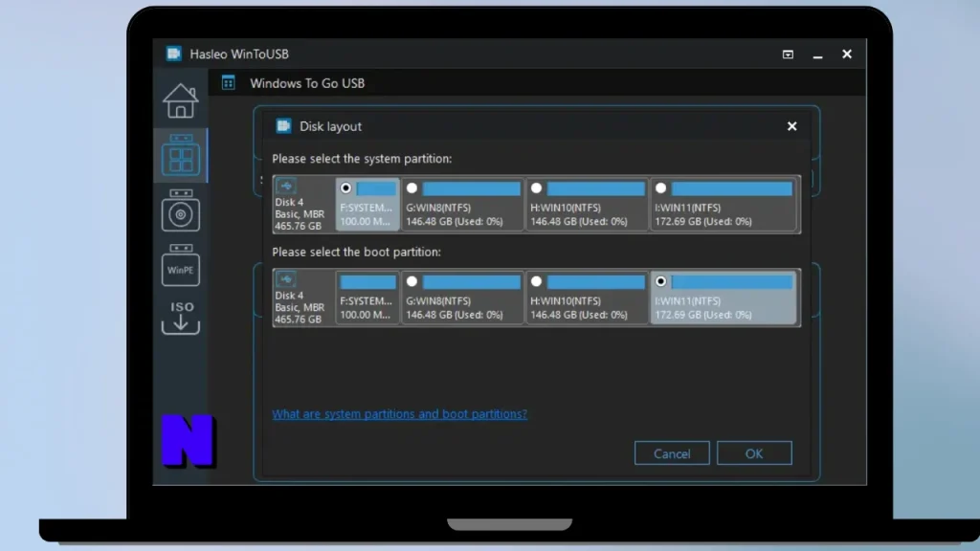980x551 pixels.
Task: Select the Windows To Go USB sidebar icon
Action: tap(181, 155)
